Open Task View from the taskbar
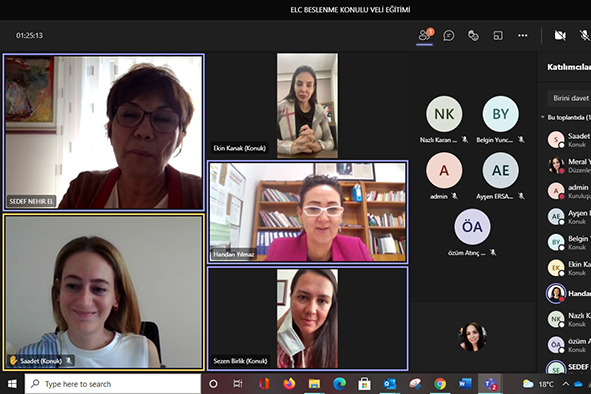The width and height of the screenshot is (591, 394). (238, 384)
